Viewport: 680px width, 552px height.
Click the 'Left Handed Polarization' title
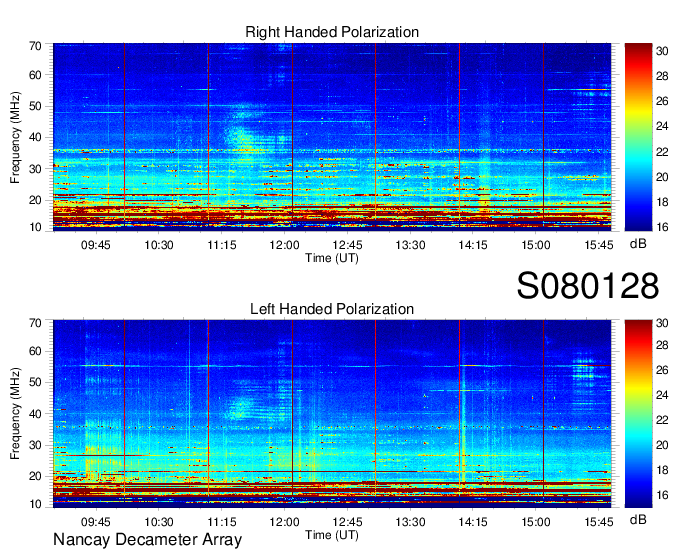pos(332,309)
